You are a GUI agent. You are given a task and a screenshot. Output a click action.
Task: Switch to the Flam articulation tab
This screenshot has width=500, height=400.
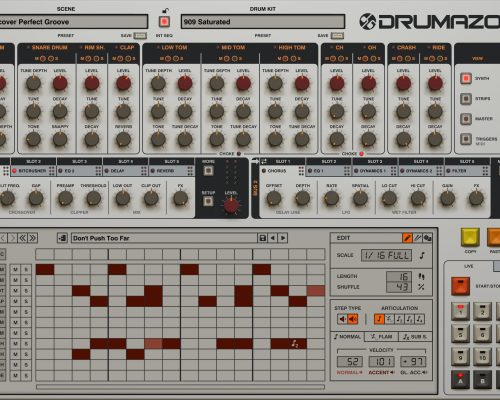382,337
